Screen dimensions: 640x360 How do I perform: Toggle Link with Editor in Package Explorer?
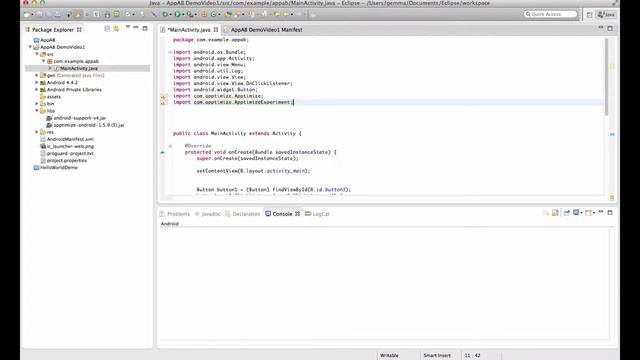click(x=116, y=29)
